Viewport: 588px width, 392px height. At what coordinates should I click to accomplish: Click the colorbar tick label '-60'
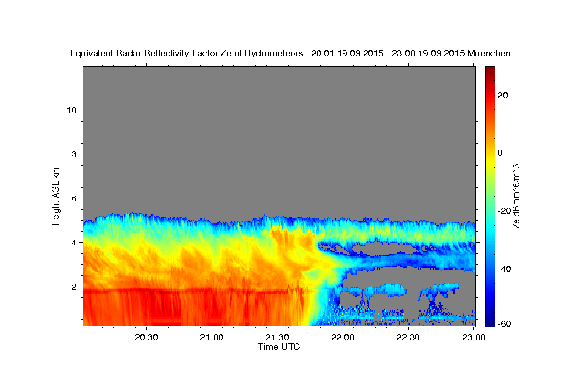click(x=504, y=324)
